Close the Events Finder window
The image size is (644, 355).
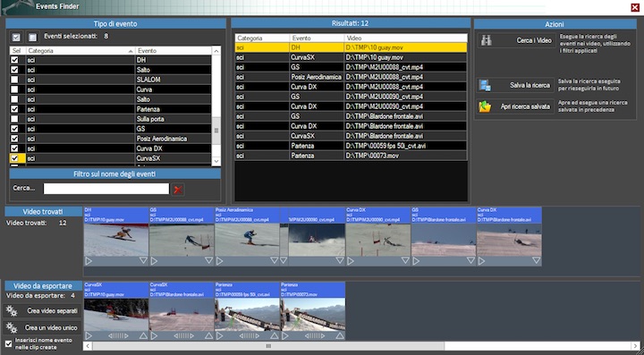[634, 7]
